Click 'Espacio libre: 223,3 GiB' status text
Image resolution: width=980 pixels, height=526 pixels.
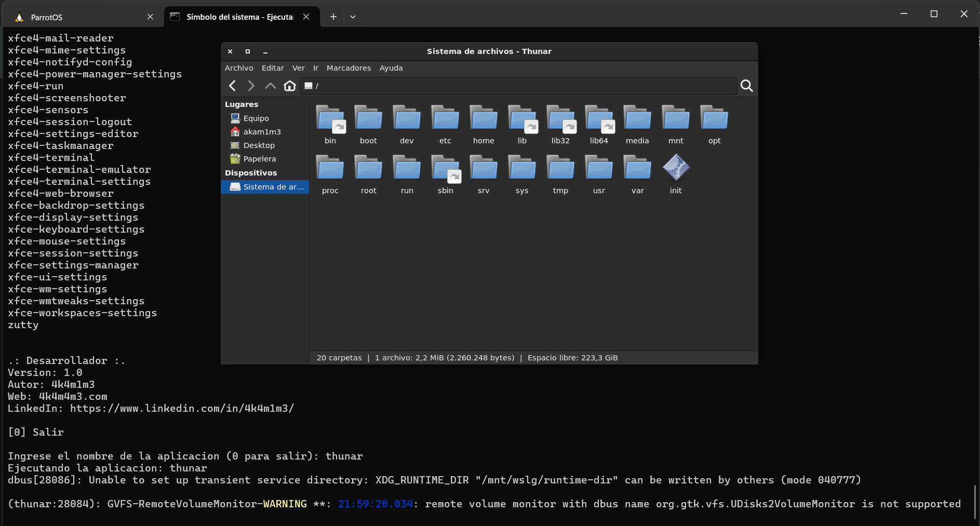pyautogui.click(x=573, y=358)
